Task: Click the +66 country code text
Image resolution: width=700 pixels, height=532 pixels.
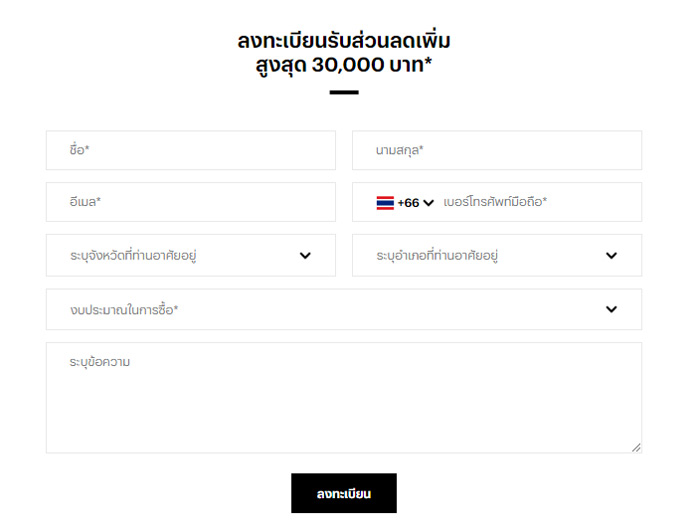Action: click(x=408, y=203)
